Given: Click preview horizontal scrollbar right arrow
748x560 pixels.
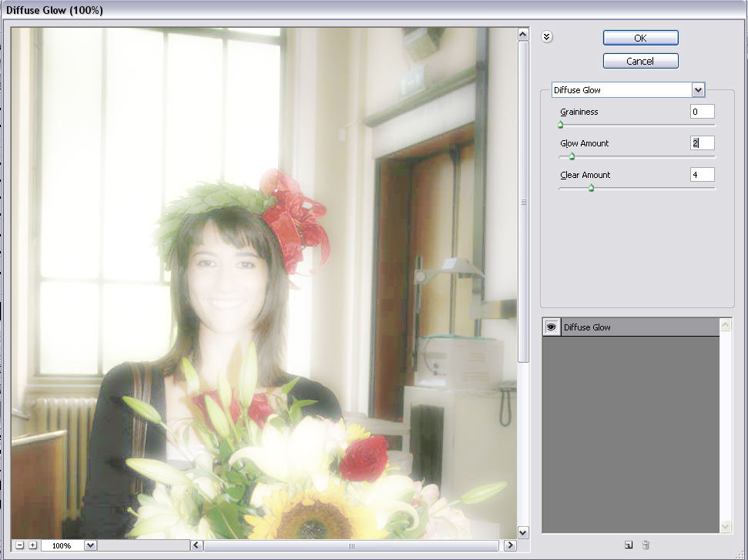Looking at the screenshot, I should (510, 545).
